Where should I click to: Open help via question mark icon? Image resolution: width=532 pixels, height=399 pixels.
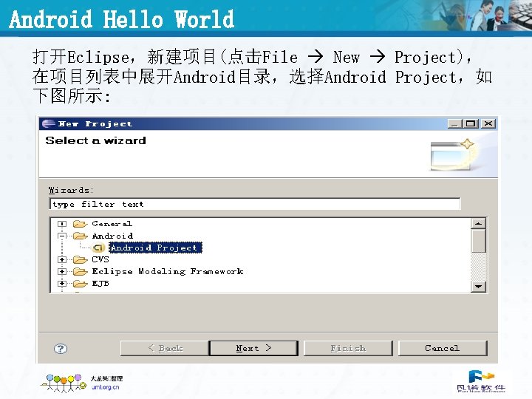61,349
